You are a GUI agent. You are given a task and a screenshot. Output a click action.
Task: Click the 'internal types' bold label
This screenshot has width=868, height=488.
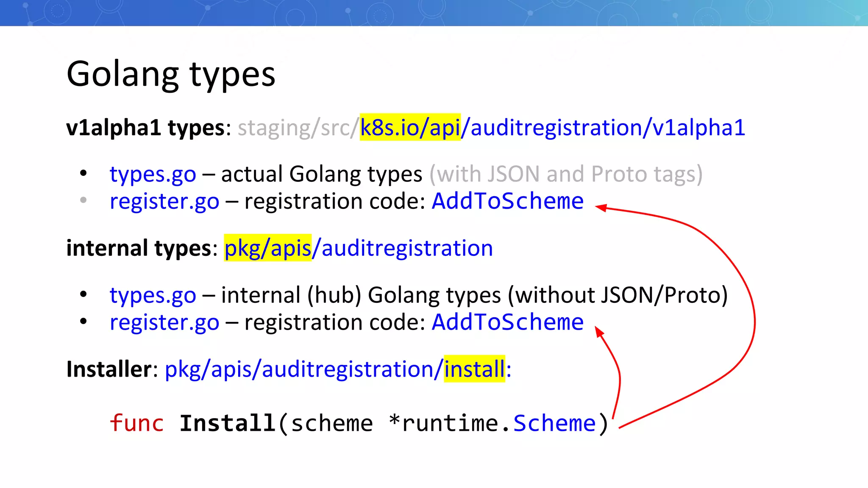click(x=139, y=248)
